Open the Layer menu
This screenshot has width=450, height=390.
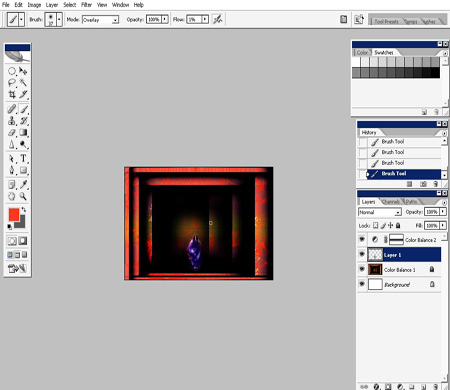pyautogui.click(x=52, y=5)
